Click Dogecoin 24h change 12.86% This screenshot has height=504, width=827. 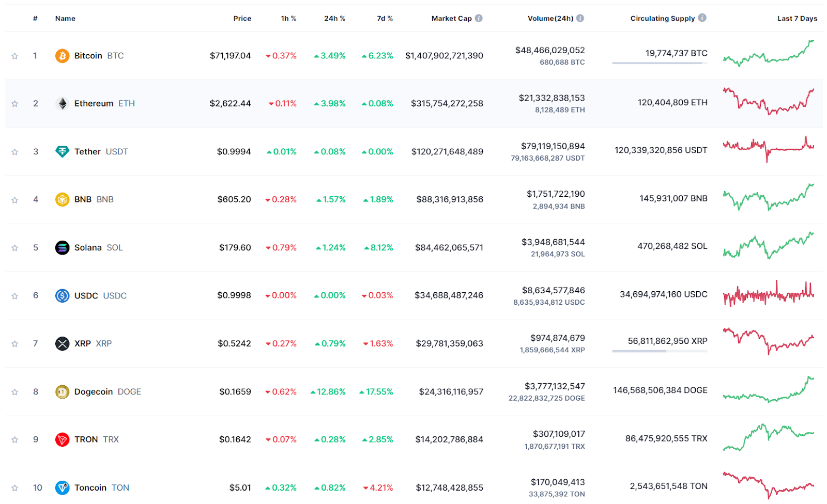(328, 392)
